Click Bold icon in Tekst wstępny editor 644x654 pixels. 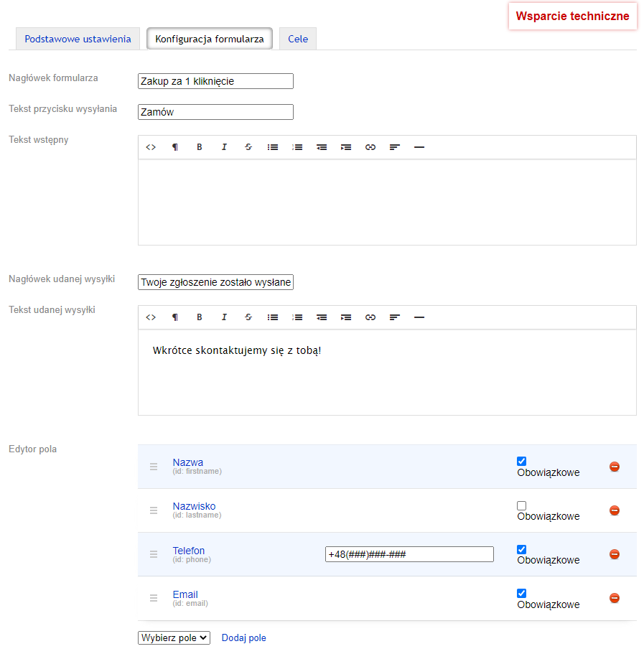pos(200,147)
